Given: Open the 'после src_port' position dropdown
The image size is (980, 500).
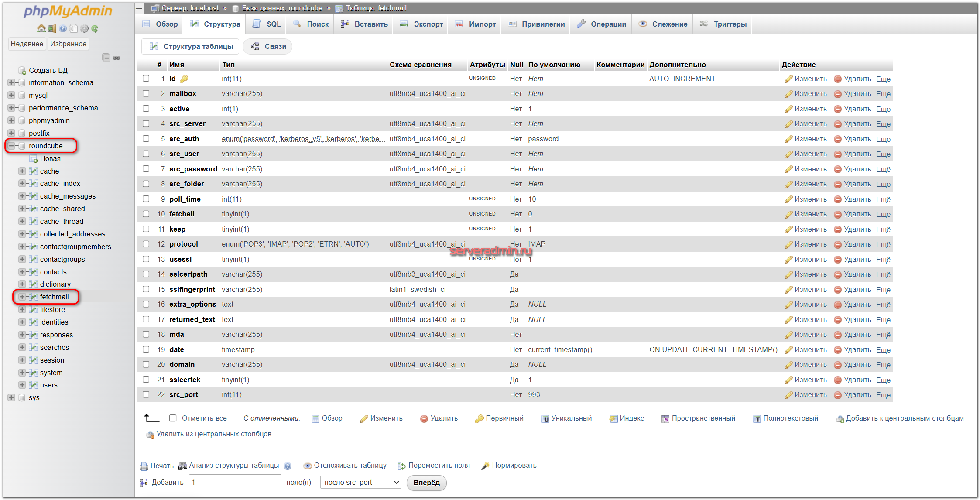Looking at the screenshot, I should (360, 483).
